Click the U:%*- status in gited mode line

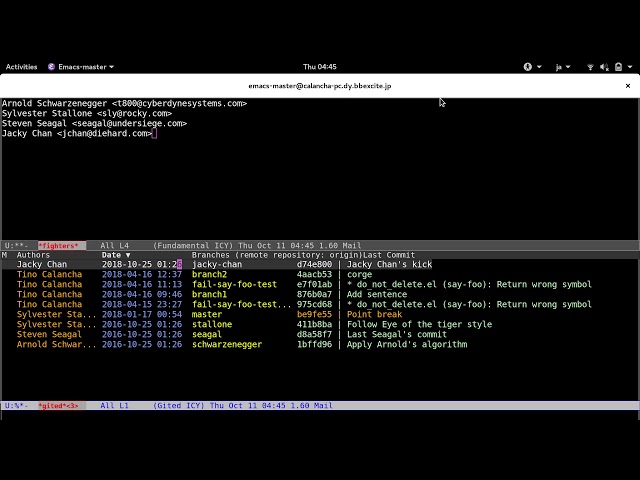(16, 406)
